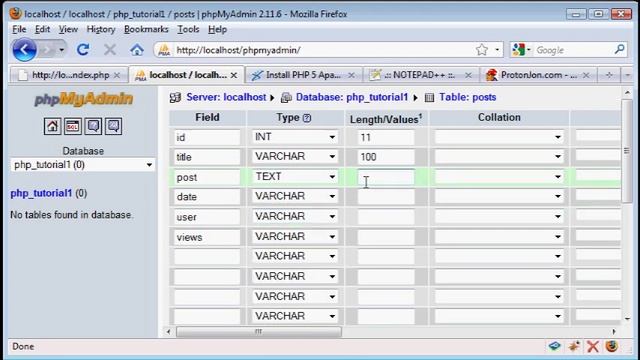Click the vertical scrollbar thumb

pyautogui.click(x=627, y=151)
